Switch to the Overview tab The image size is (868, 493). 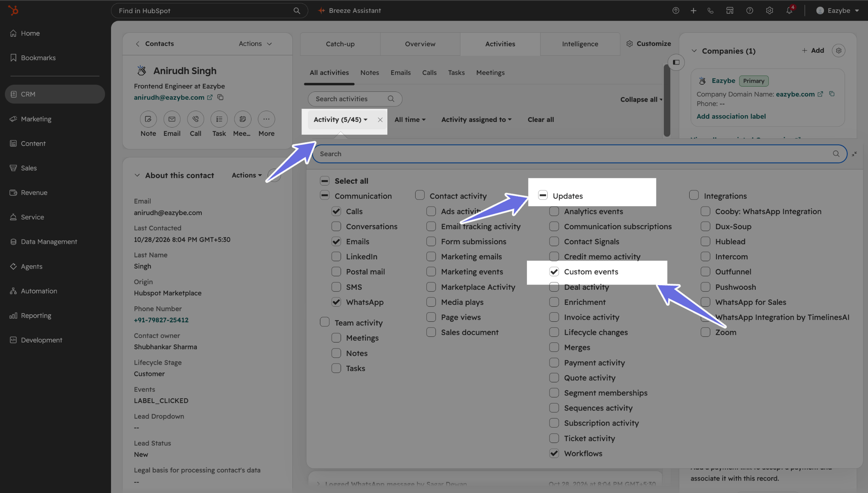(x=420, y=44)
